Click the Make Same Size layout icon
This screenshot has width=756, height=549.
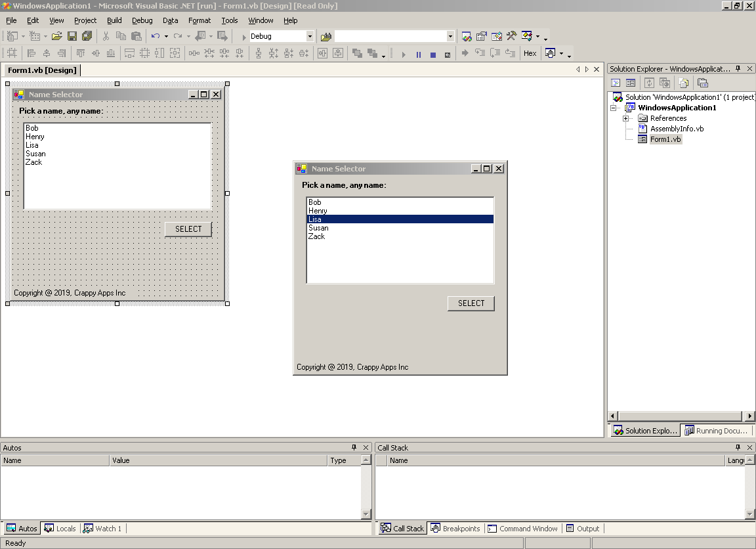click(175, 54)
